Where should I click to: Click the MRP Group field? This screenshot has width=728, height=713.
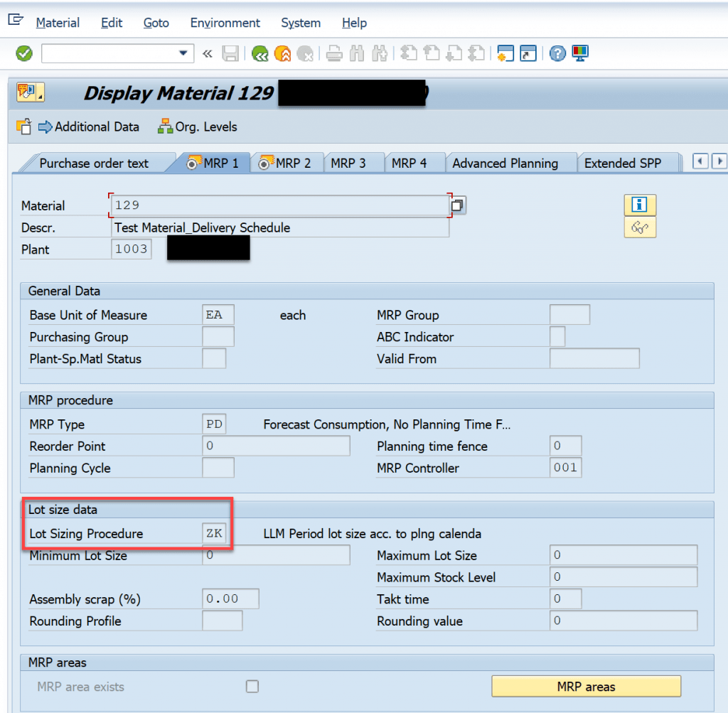point(569,315)
